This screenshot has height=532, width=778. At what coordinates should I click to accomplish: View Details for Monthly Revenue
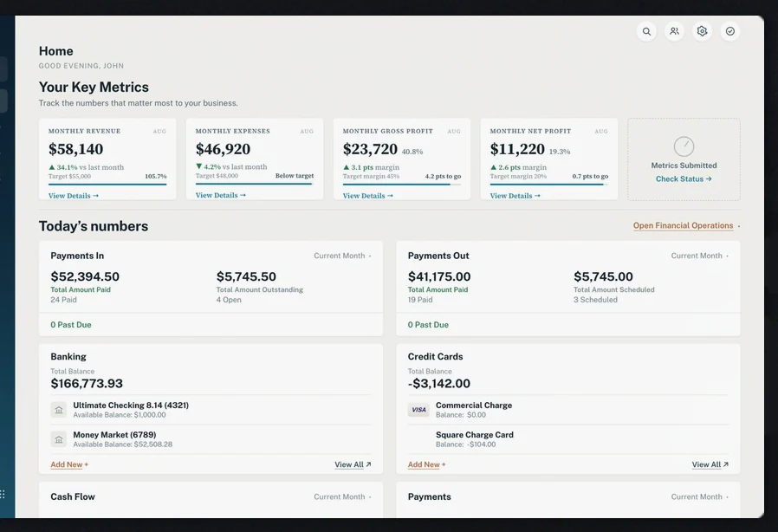(74, 196)
